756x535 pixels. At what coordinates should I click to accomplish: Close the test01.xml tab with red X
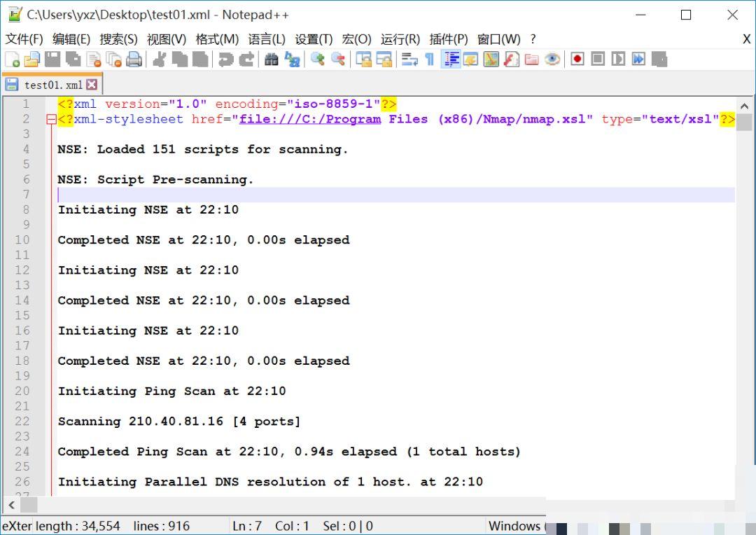[x=92, y=85]
